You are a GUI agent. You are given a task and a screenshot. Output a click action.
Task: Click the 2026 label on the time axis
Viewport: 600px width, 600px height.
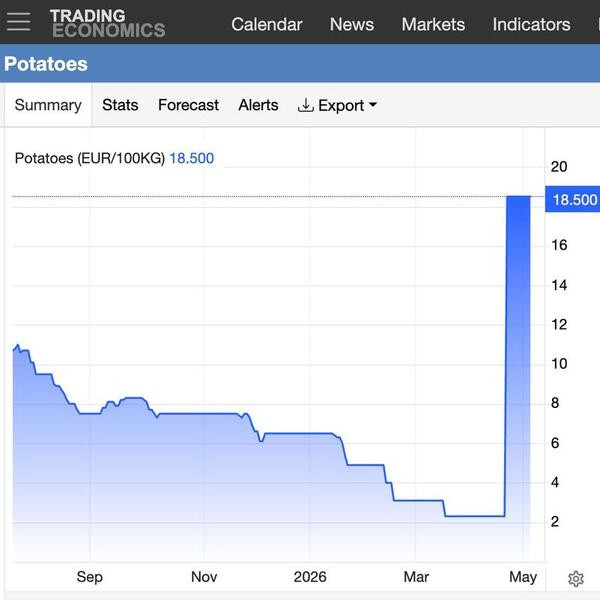click(310, 577)
